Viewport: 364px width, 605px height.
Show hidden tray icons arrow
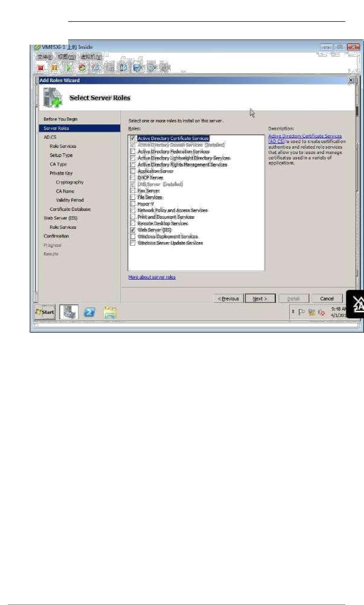coord(293,312)
